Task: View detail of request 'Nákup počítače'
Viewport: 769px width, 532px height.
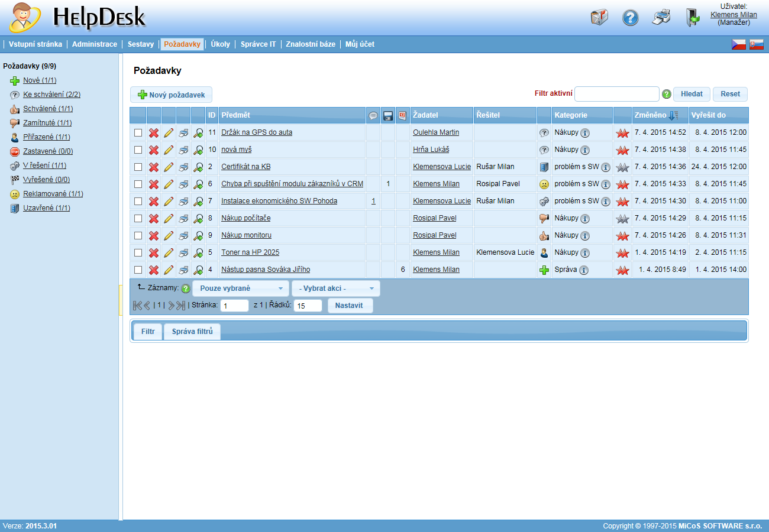Action: coord(198,219)
